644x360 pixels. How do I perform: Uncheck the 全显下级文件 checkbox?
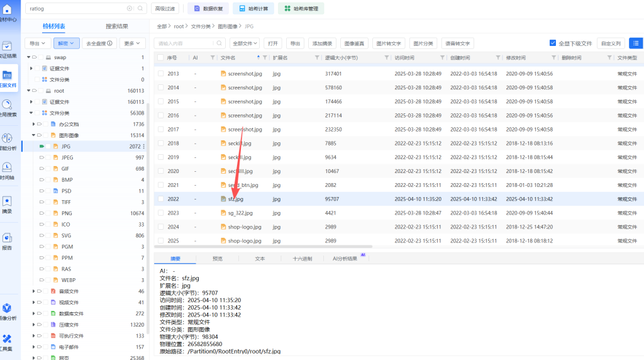coord(553,43)
